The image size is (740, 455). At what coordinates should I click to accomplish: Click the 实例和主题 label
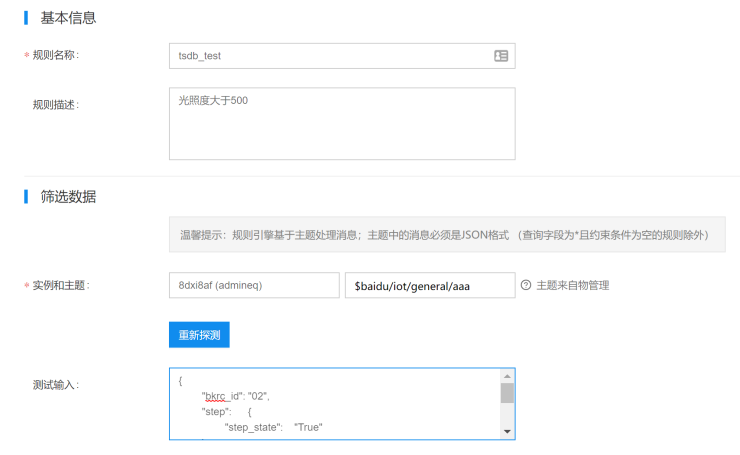pos(61,285)
